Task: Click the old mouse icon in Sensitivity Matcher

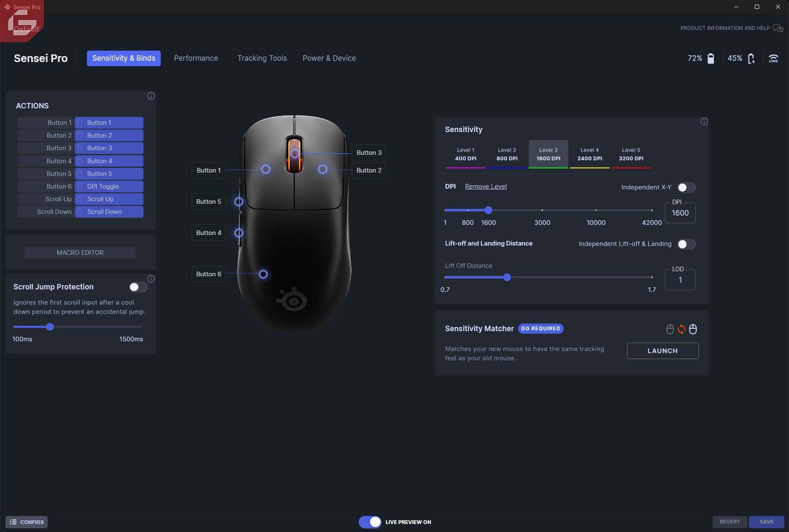Action: [x=670, y=329]
